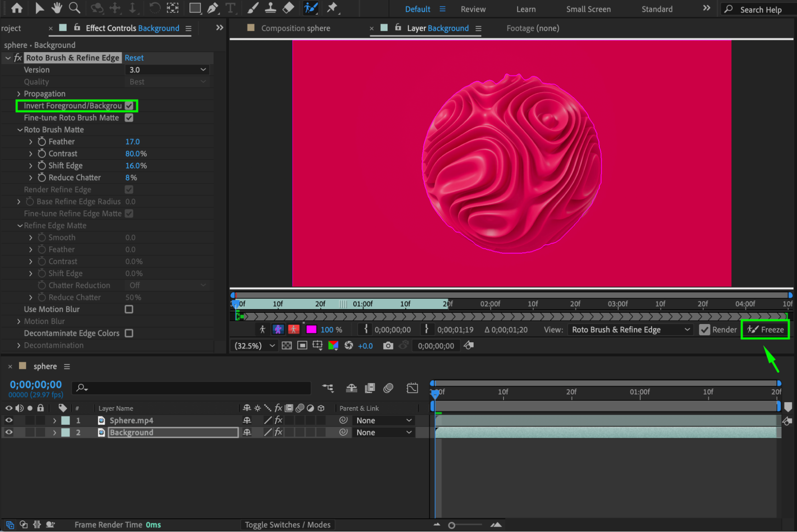Select the Puppet Pin tool

tap(332, 8)
